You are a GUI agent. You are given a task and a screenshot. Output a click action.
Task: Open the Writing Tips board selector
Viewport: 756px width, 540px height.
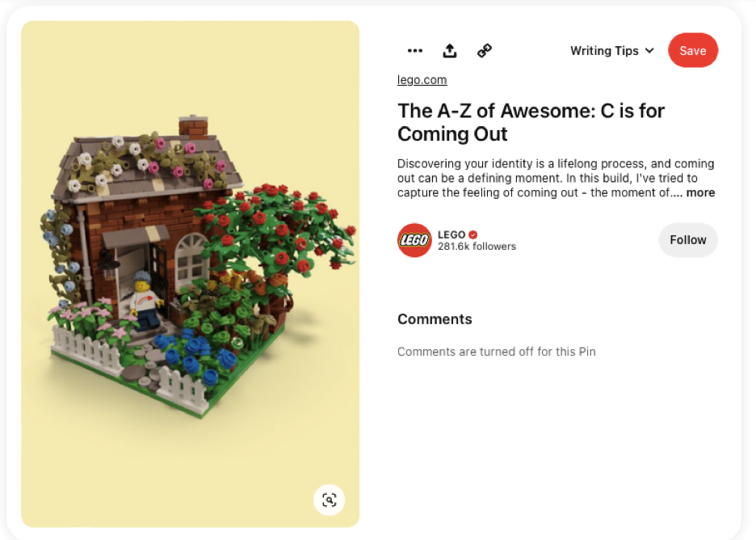612,51
